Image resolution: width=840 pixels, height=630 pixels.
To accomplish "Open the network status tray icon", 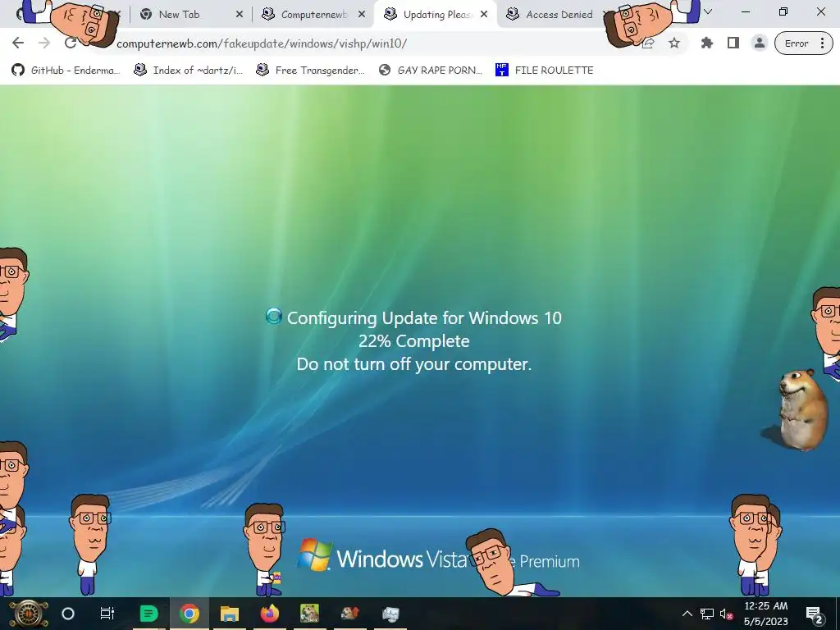I will 707,614.
